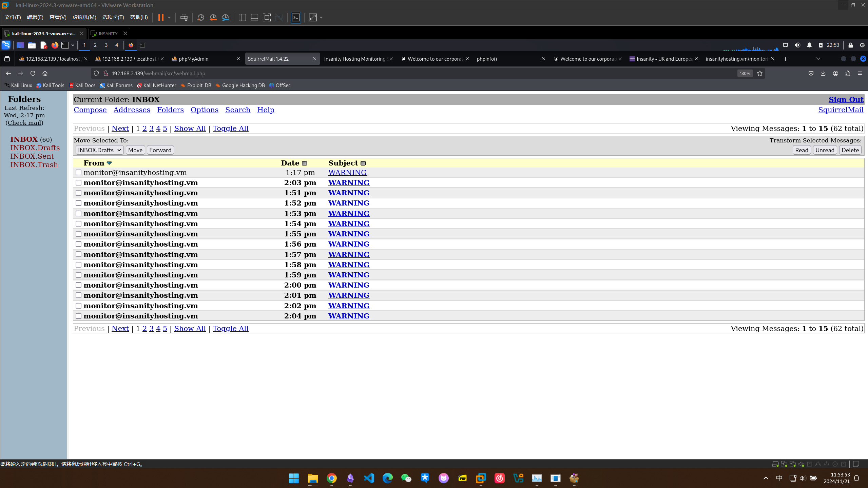Bookmark page with the star icon
The height and width of the screenshot is (488, 868).
coord(760,73)
